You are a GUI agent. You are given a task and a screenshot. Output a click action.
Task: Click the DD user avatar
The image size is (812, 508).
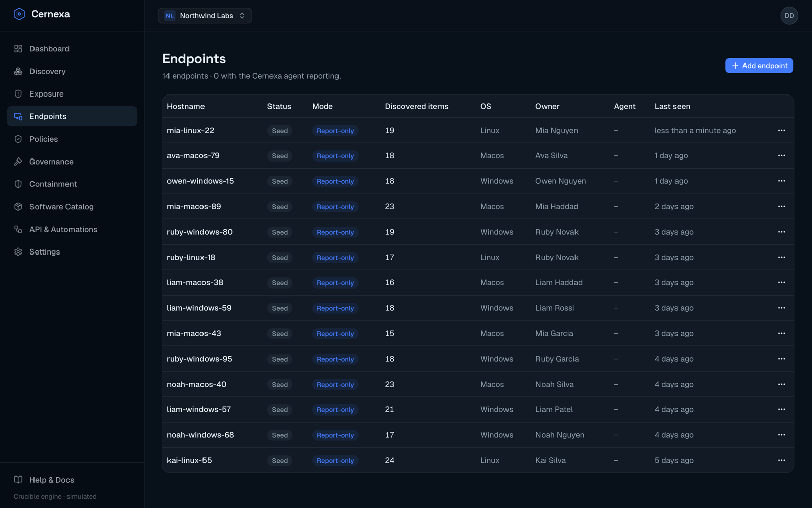pos(789,16)
